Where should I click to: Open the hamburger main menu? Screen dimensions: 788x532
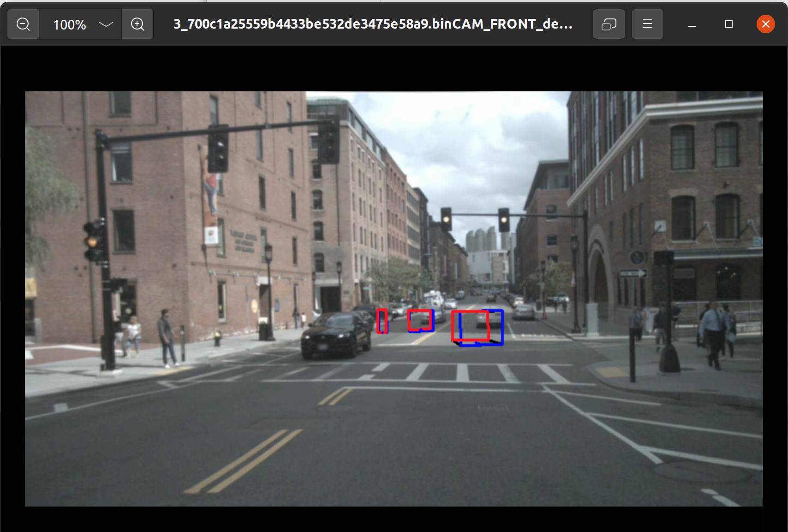coord(647,24)
